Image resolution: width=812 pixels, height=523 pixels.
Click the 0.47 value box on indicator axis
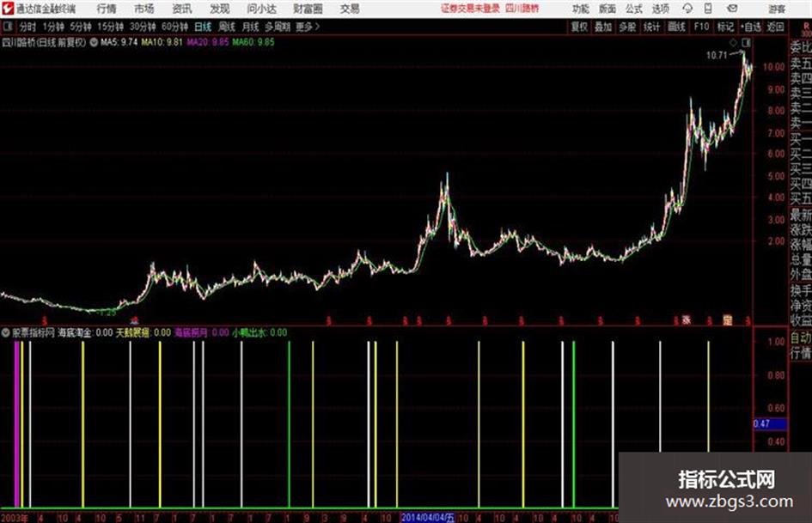pyautogui.click(x=770, y=424)
